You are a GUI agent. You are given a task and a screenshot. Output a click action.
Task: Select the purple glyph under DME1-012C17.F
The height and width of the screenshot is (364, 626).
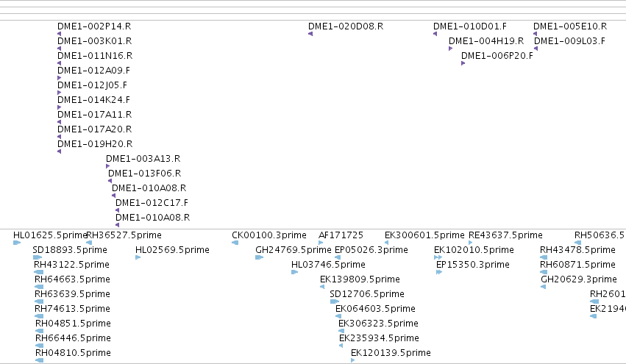click(x=117, y=210)
